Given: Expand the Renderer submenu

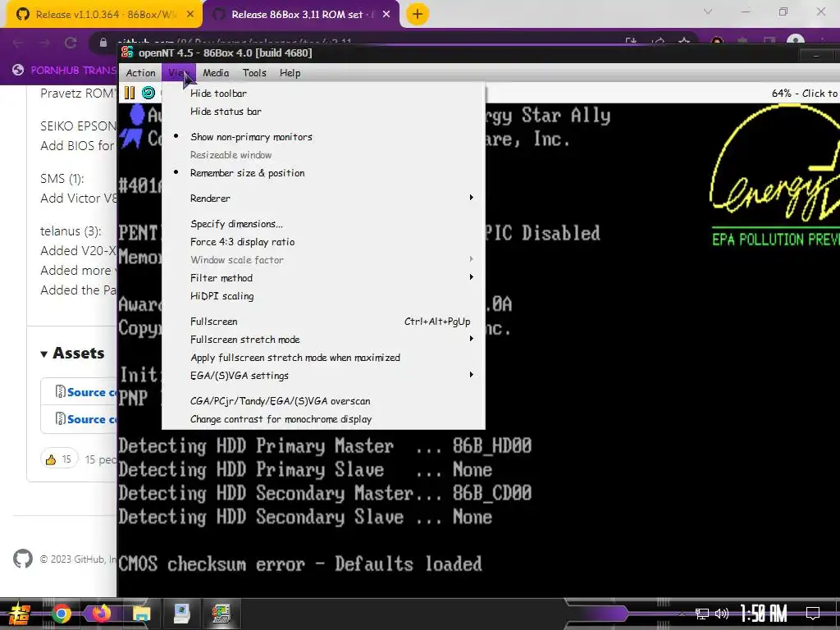Looking at the screenshot, I should coord(323,199).
